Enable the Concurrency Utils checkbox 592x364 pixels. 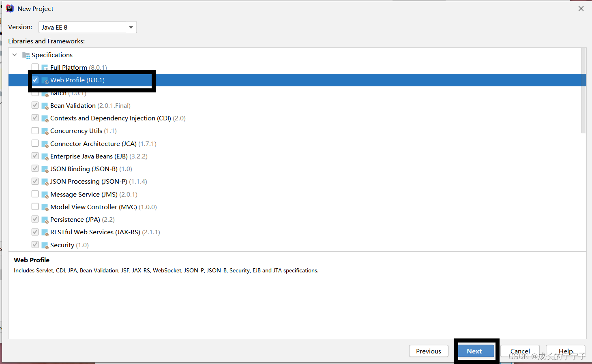pos(35,131)
